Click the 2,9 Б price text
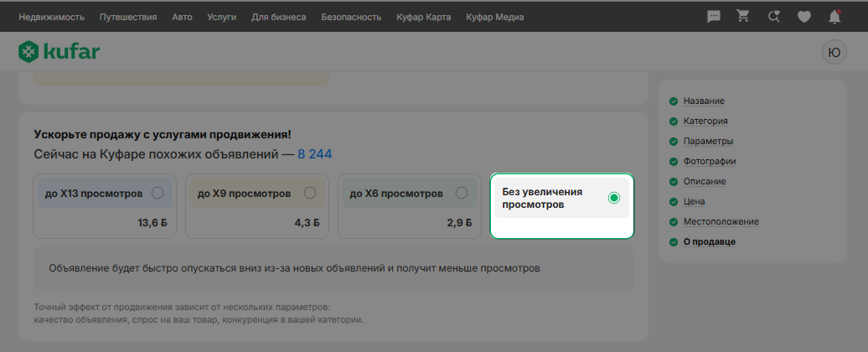868x352 pixels. (459, 223)
